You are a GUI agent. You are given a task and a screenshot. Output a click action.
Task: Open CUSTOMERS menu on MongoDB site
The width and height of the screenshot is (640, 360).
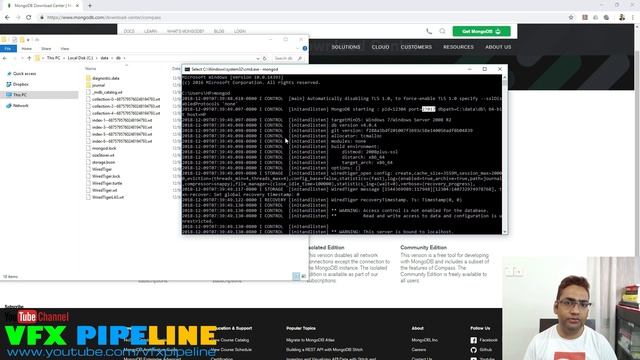(416, 47)
